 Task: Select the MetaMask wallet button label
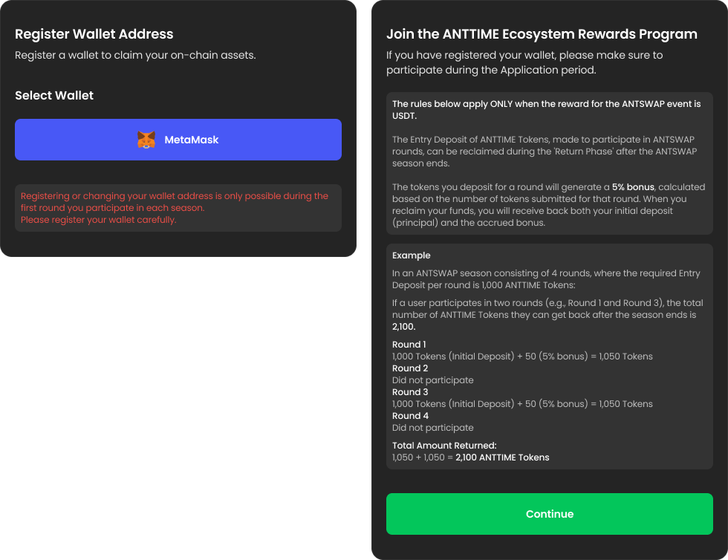pyautogui.click(x=192, y=140)
